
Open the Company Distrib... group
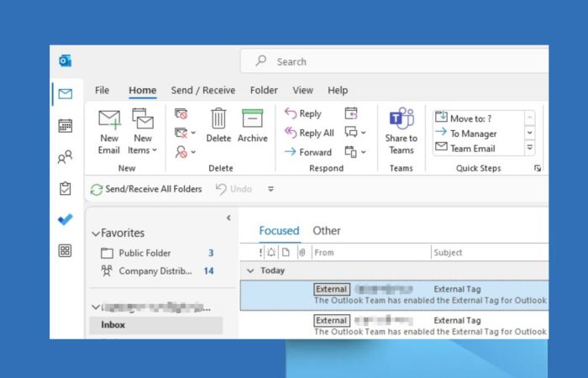click(x=157, y=270)
